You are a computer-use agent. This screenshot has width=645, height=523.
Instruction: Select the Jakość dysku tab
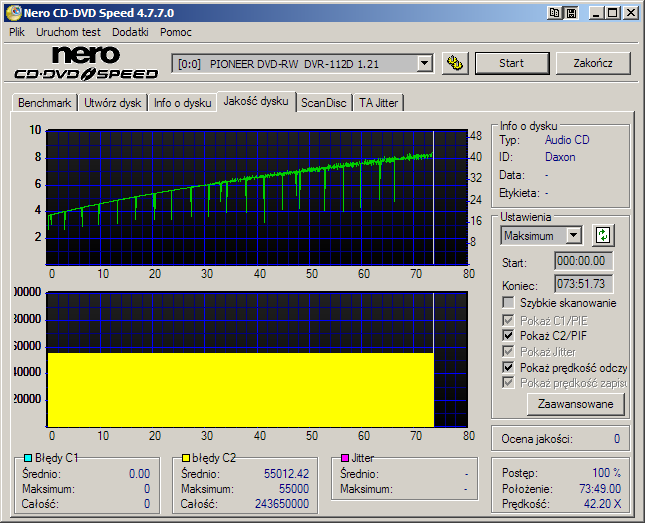coord(256,101)
